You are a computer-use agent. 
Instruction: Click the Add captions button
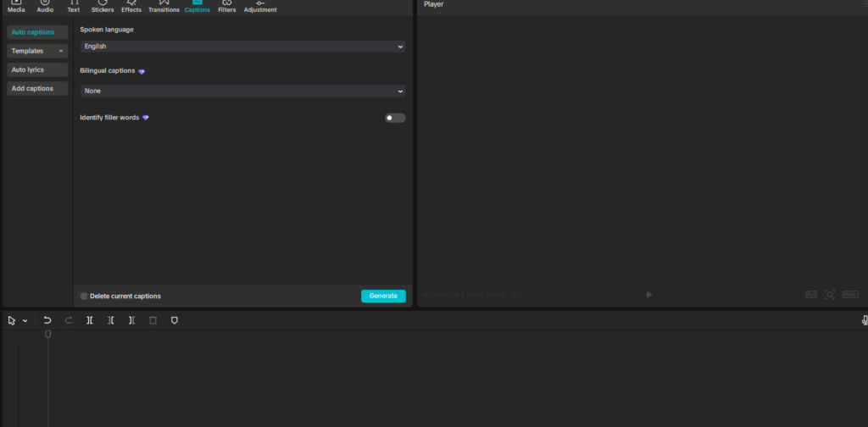37,88
